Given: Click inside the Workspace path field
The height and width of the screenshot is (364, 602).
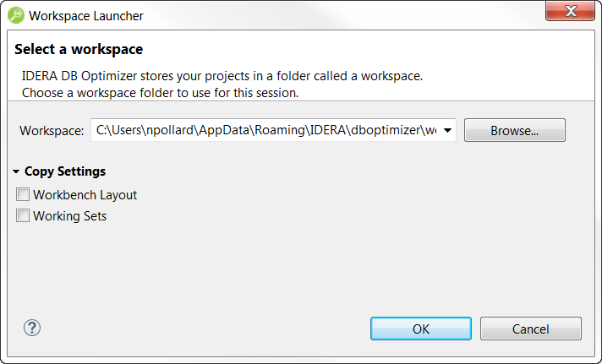Looking at the screenshot, I should click(x=262, y=131).
